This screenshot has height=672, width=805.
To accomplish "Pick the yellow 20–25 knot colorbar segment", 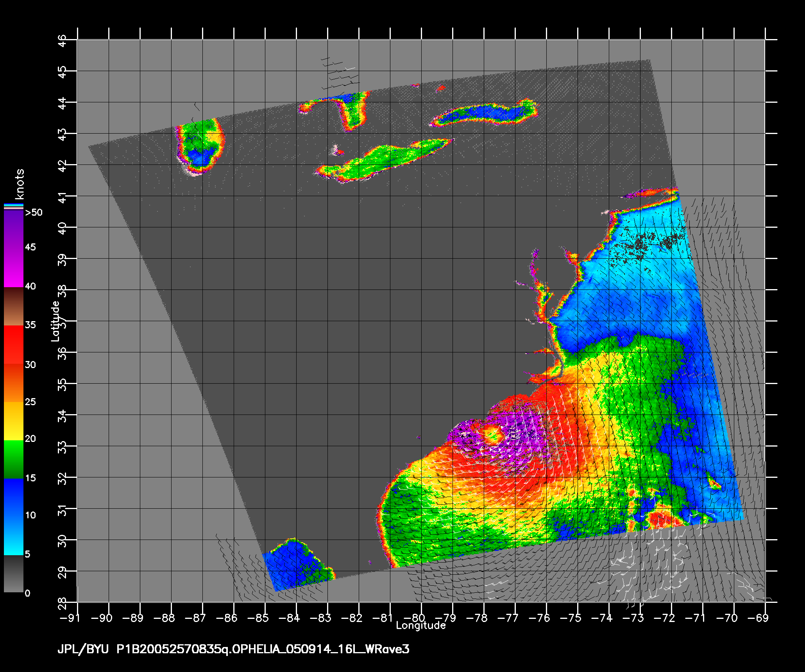I will 14,421.
